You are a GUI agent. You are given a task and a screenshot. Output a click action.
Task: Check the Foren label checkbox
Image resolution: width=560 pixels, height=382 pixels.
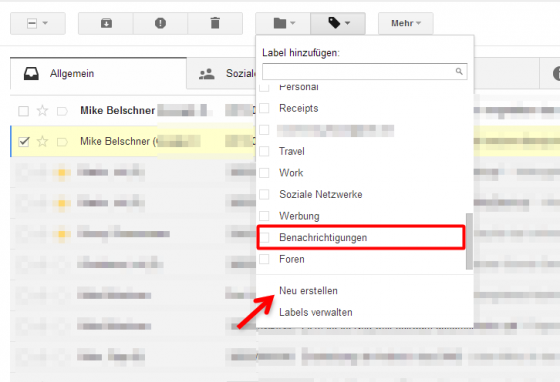[x=264, y=259]
